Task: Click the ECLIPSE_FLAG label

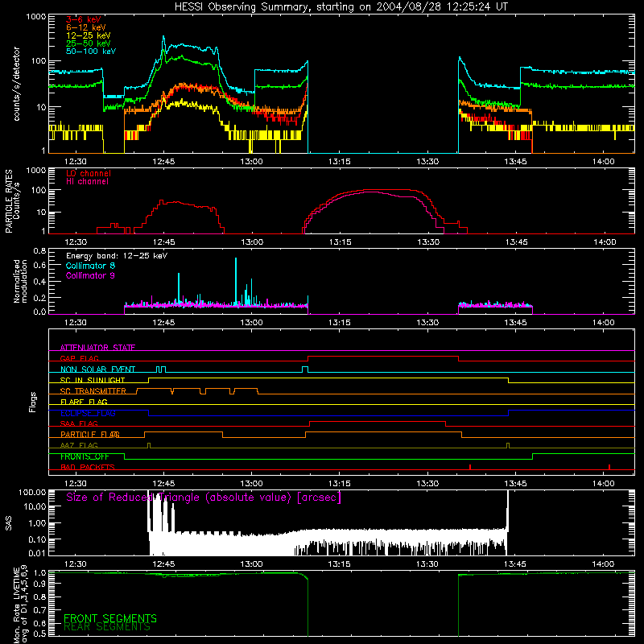Action: click(x=88, y=413)
